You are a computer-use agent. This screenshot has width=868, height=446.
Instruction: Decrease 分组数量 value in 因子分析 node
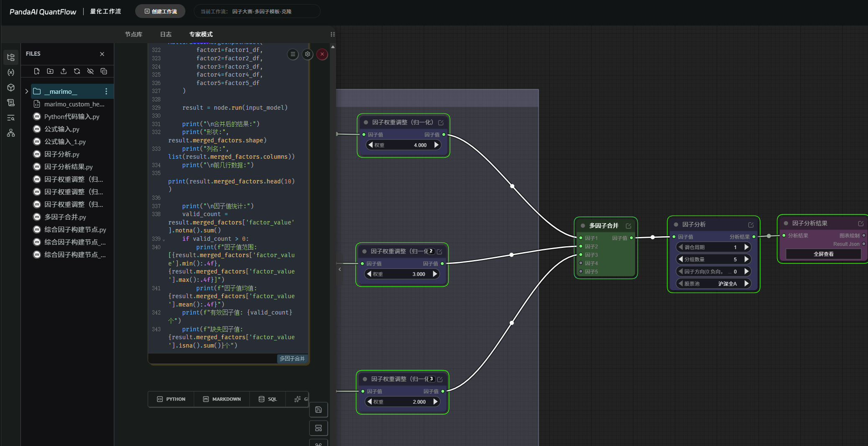(x=681, y=259)
